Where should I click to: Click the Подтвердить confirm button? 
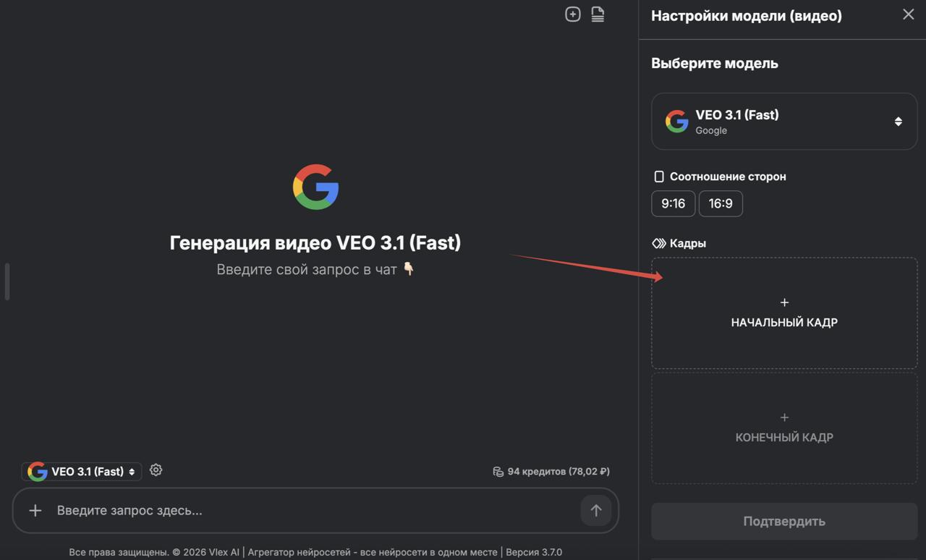(784, 521)
